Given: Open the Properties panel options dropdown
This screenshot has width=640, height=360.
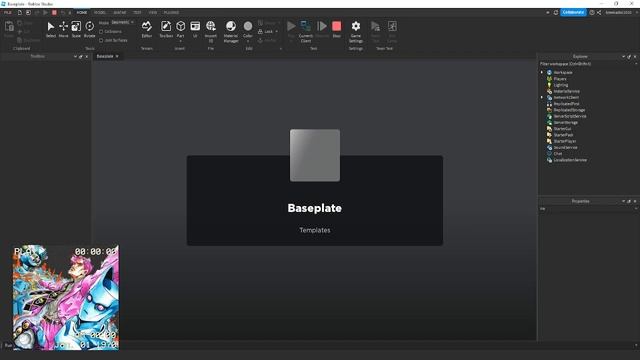Looking at the screenshot, I should (x=623, y=201).
